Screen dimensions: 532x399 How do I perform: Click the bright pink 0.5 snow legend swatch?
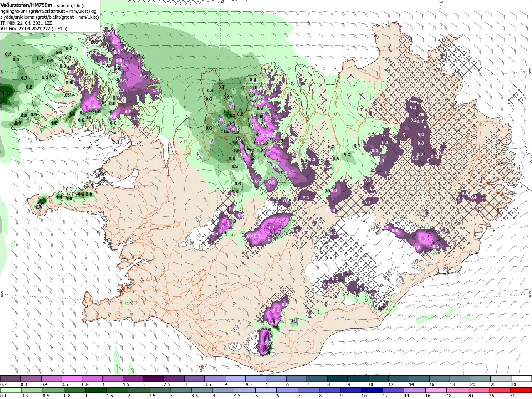(71, 379)
